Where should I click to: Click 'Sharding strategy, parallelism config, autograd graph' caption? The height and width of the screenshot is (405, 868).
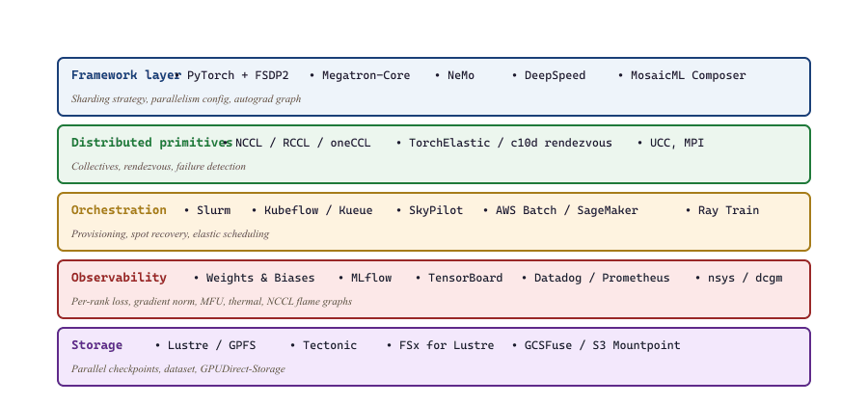pyautogui.click(x=186, y=99)
